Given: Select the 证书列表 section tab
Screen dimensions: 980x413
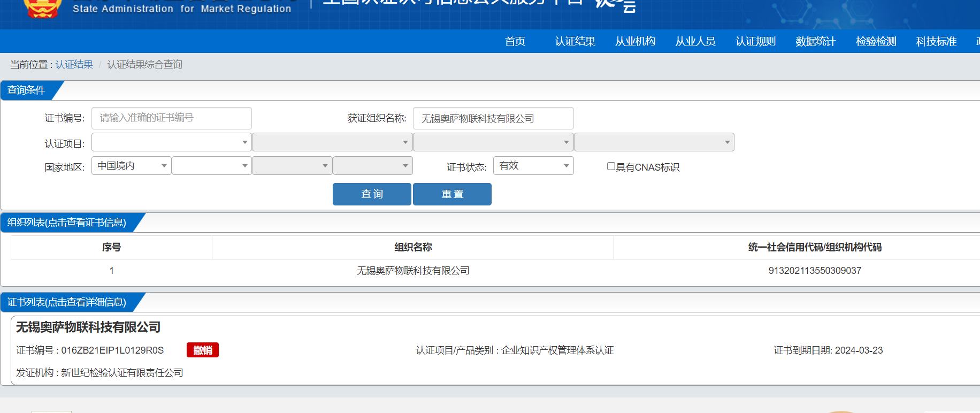Looking at the screenshot, I should [67, 302].
